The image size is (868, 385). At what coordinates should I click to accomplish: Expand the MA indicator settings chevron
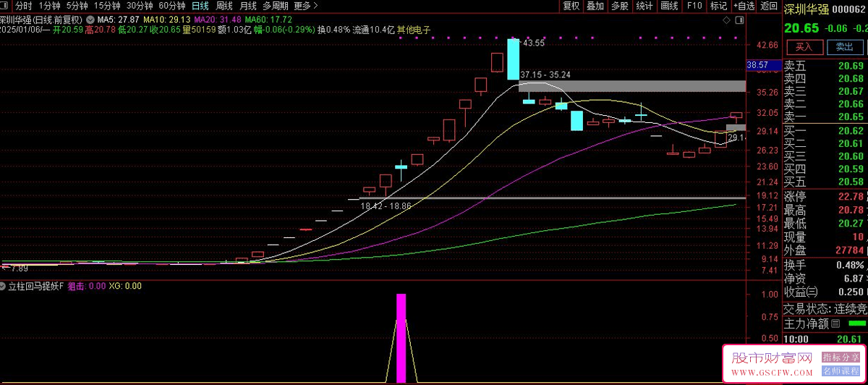90,20
